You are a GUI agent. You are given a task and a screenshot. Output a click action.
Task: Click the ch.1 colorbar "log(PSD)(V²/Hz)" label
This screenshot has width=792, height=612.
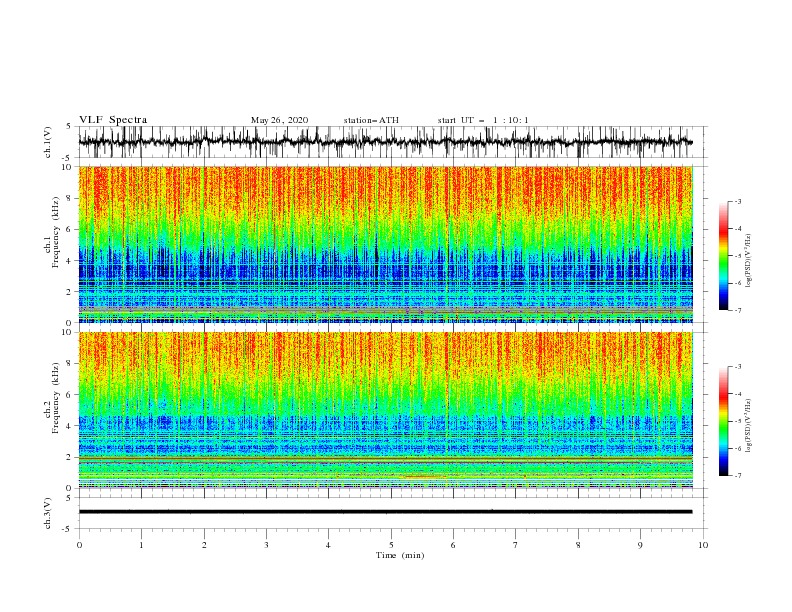click(x=748, y=261)
